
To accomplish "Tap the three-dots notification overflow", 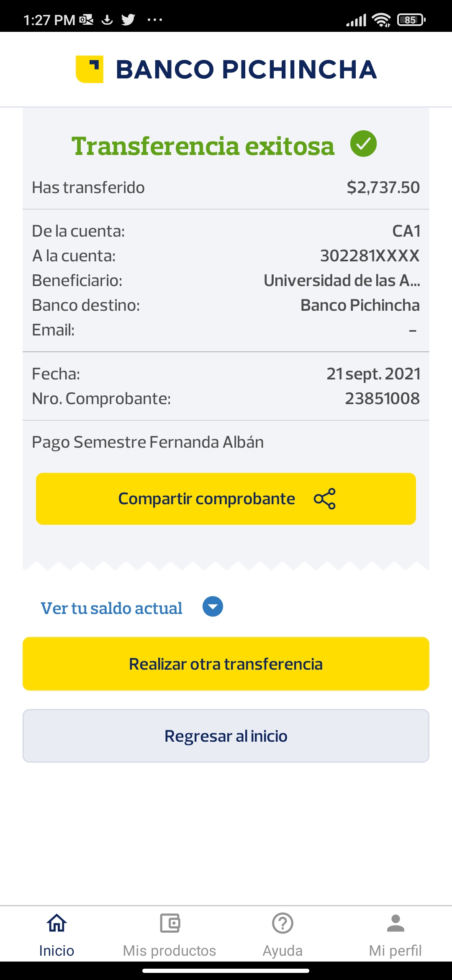I will 155,20.
